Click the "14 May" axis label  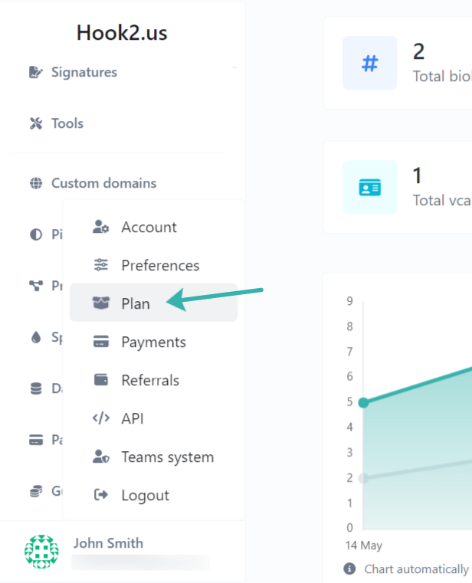364,545
